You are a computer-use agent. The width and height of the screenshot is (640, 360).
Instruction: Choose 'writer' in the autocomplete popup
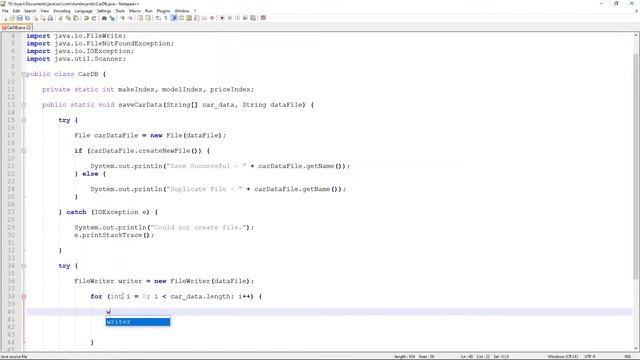[x=138, y=322]
